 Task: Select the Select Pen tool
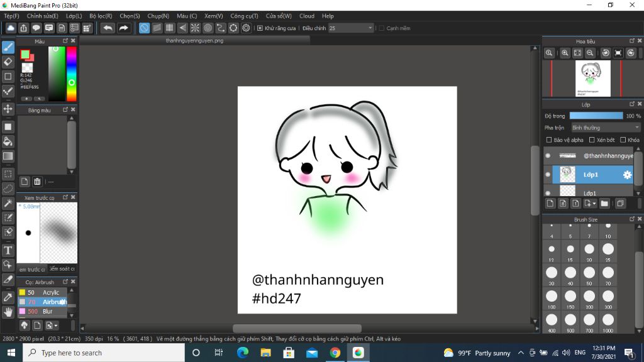pos(8,217)
